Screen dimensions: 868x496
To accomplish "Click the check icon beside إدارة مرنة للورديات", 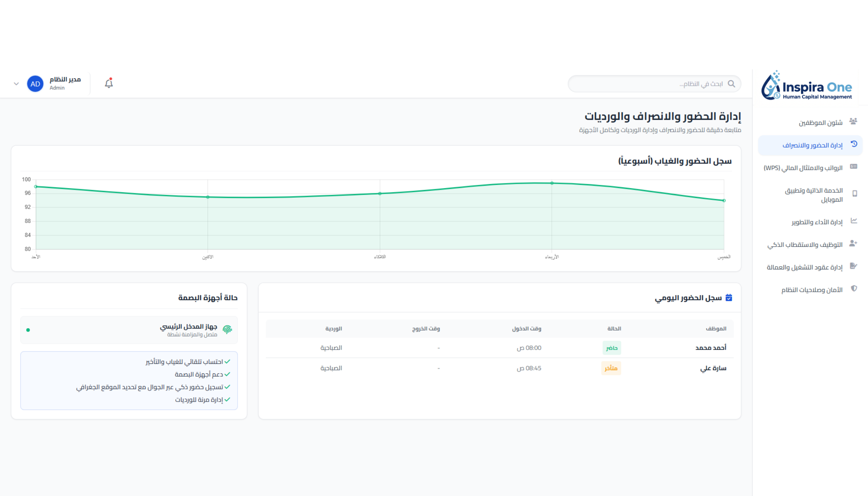I will pyautogui.click(x=227, y=400).
